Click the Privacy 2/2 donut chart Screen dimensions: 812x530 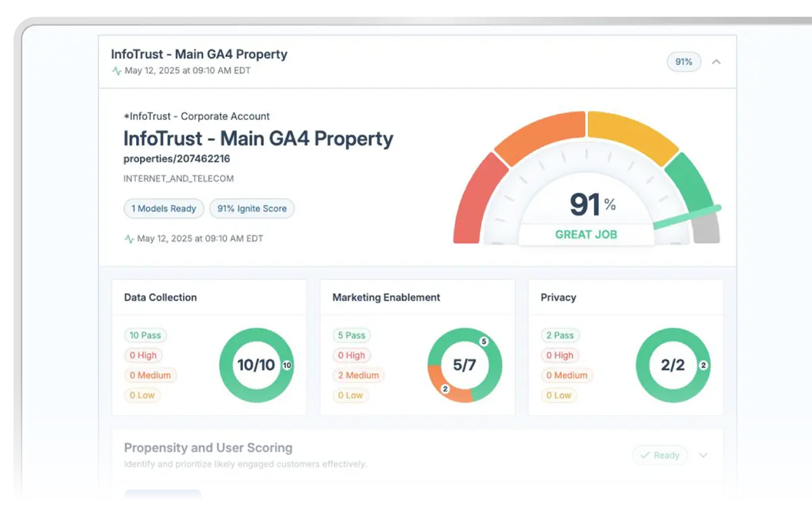pyautogui.click(x=673, y=366)
